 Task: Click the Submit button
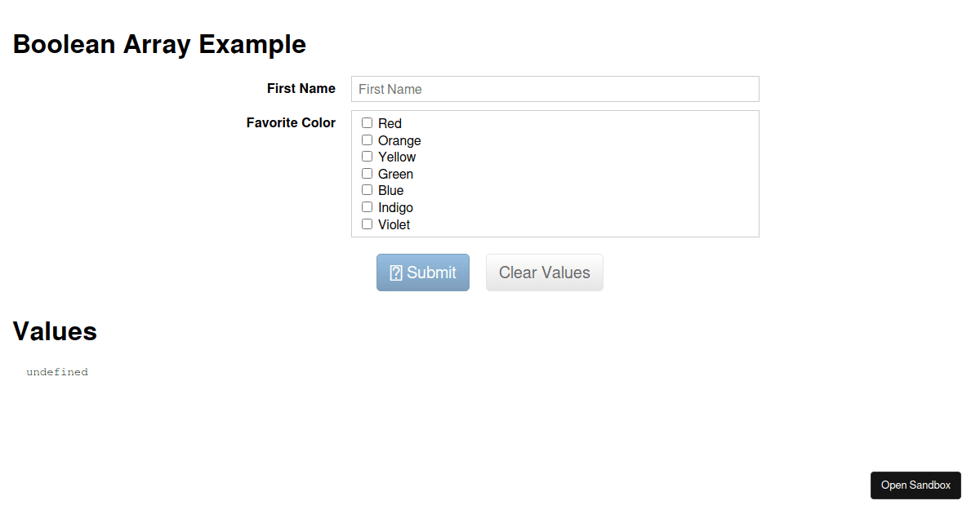click(x=422, y=272)
